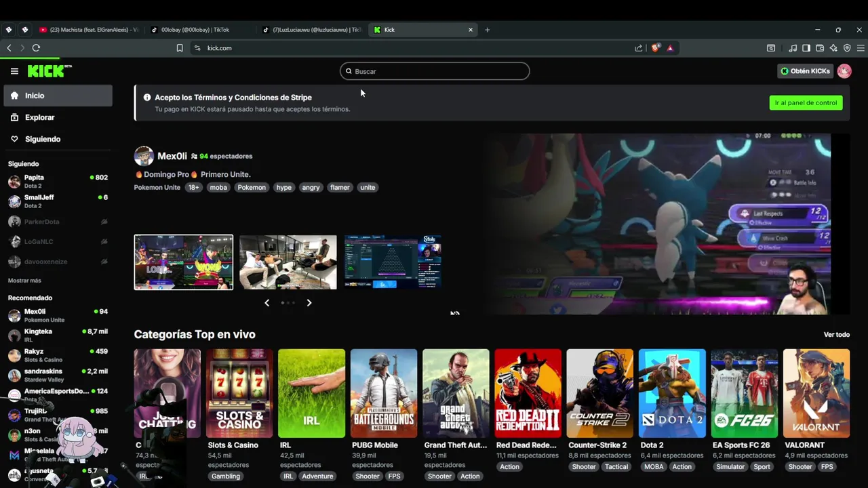Close the Kick browser tab
The height and width of the screenshot is (488, 868).
point(471,30)
